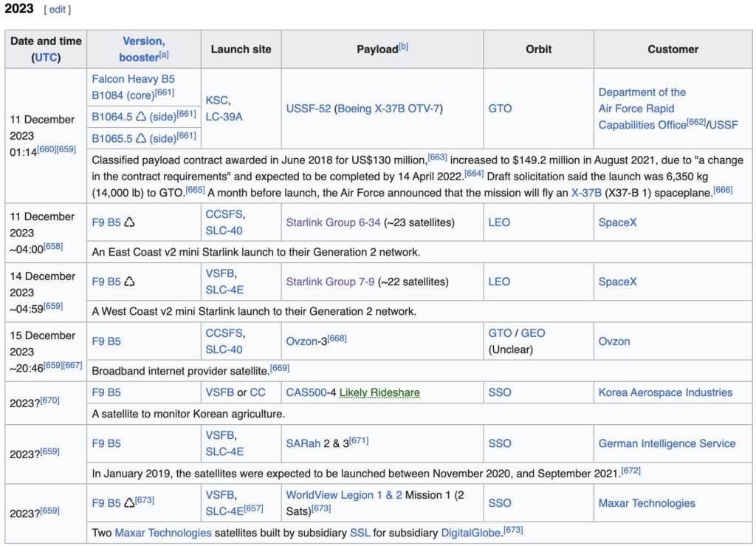Viewport: 756px width, 549px height.
Task: Click the reuse icon next to B1064.5
Action: click(x=141, y=116)
